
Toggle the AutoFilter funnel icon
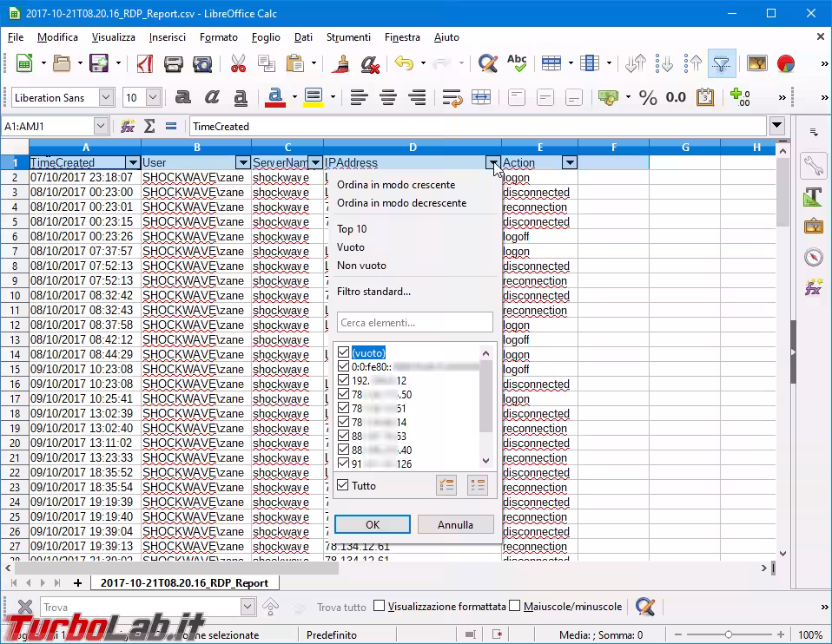(721, 64)
